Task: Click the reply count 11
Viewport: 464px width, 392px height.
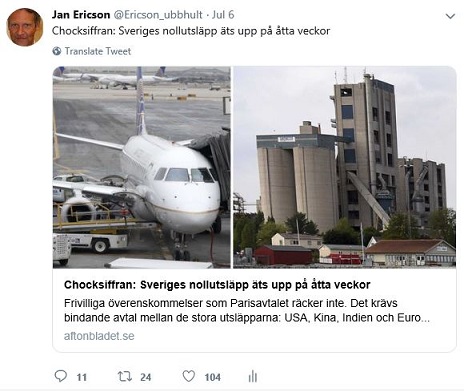Action: tap(82, 377)
